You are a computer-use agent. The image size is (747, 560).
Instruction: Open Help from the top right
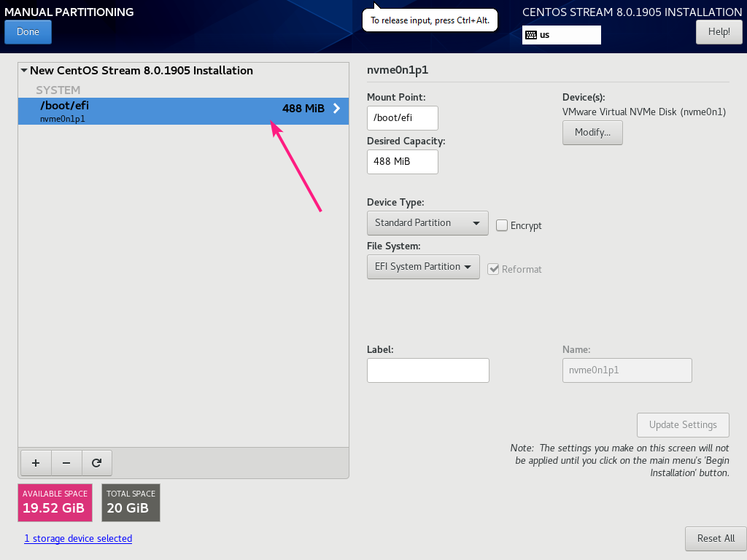click(719, 31)
